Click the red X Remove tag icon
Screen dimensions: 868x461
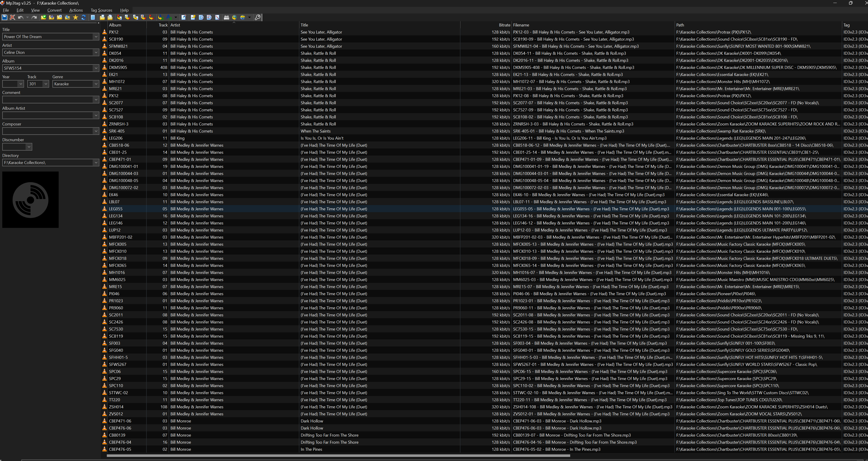[13, 18]
